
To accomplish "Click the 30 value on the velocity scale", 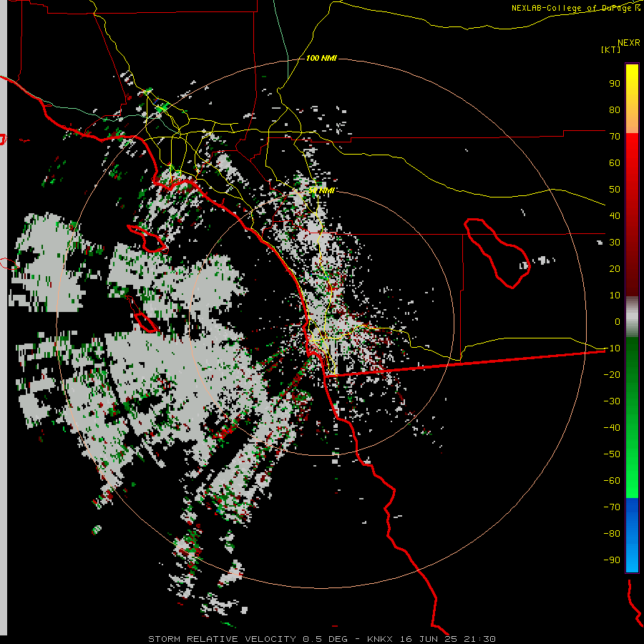I will click(615, 243).
